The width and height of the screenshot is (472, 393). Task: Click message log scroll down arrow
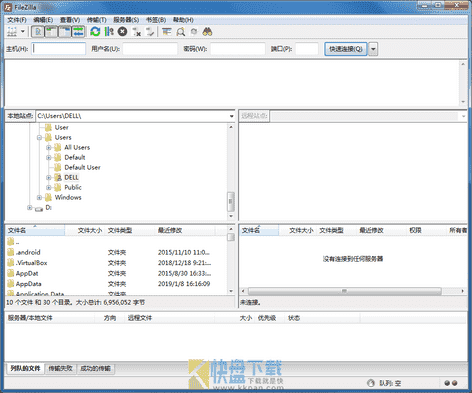coord(463,102)
